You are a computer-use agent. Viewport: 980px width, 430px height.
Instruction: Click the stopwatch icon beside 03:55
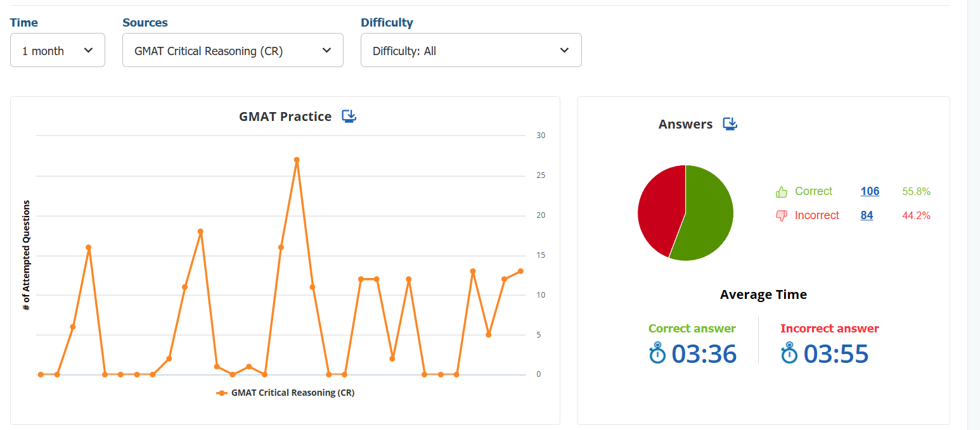pos(789,353)
